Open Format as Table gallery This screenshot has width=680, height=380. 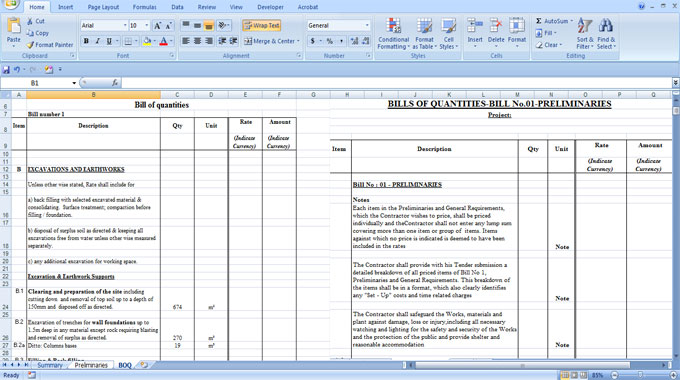coord(424,34)
